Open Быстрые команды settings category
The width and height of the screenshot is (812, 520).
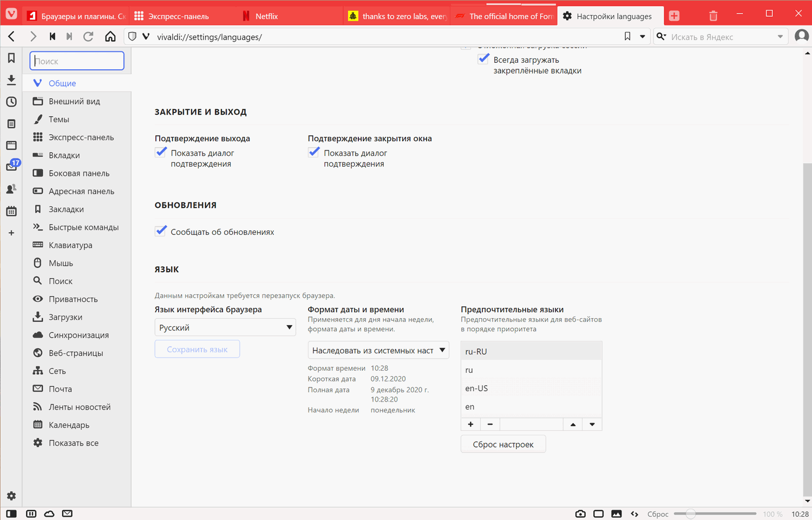click(77, 227)
